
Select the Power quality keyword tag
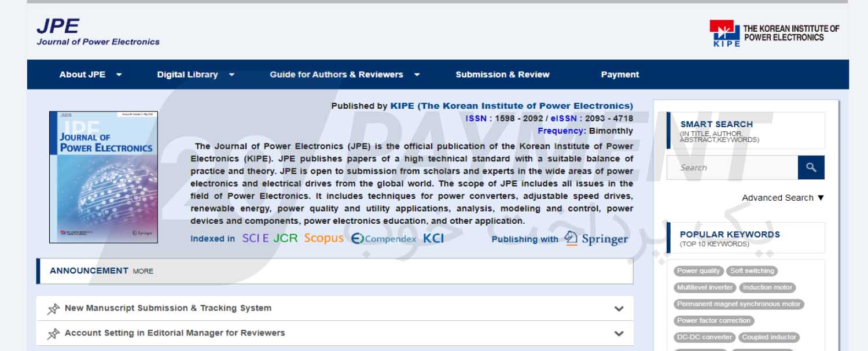[698, 271]
